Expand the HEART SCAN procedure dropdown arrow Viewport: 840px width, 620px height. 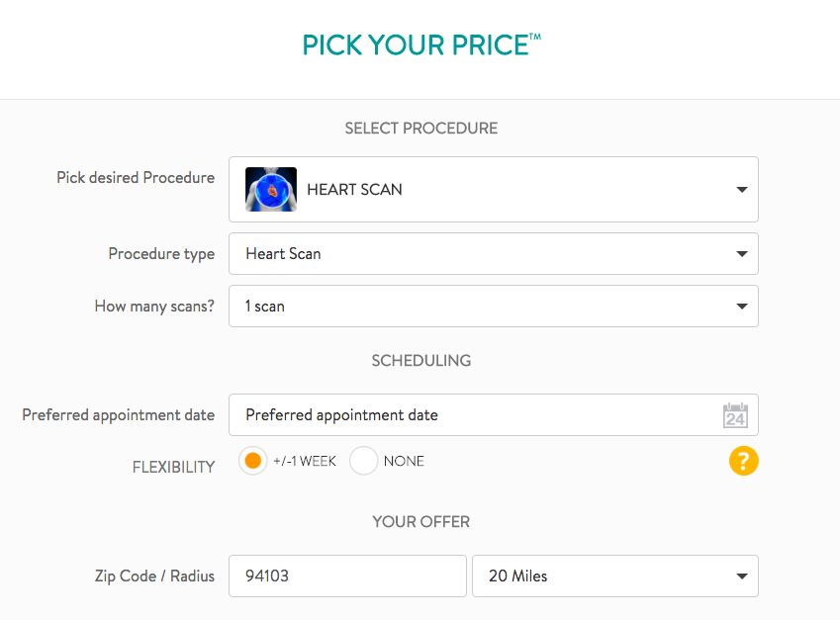point(742,190)
